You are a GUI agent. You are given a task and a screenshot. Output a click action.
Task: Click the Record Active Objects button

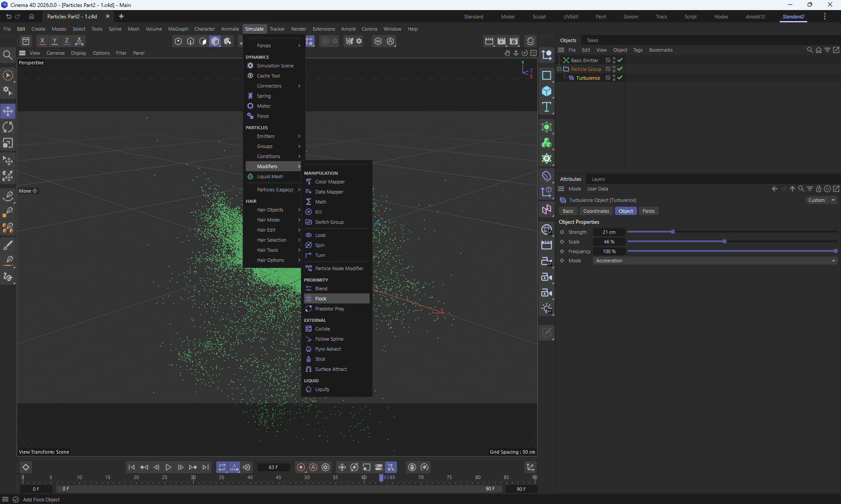pyautogui.click(x=301, y=467)
